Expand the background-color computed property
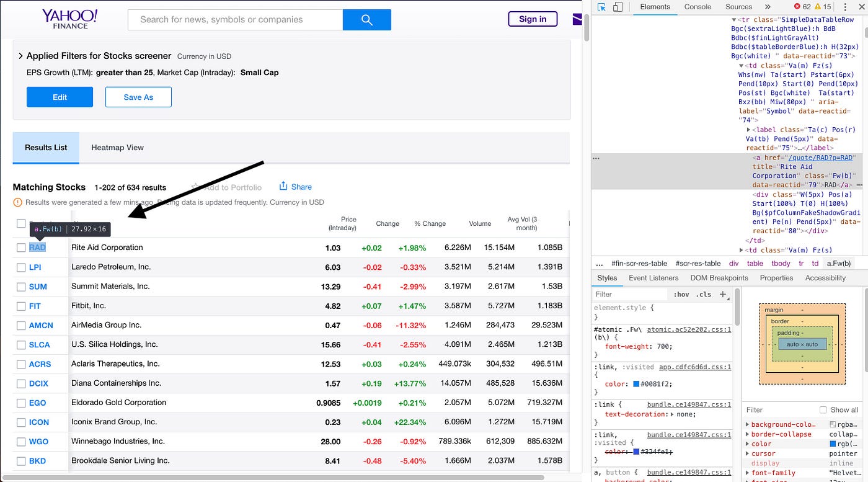 point(748,424)
